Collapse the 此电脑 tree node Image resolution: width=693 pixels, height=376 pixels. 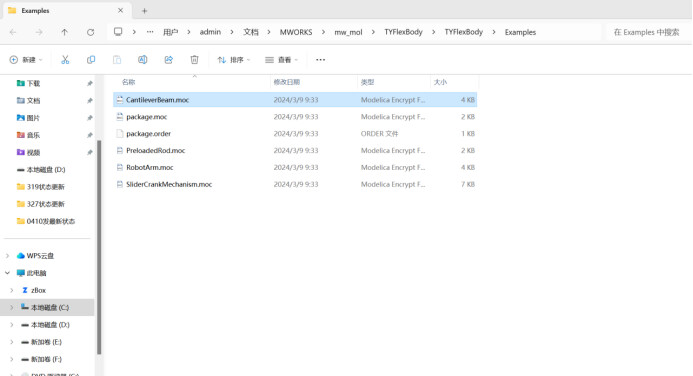[8, 273]
